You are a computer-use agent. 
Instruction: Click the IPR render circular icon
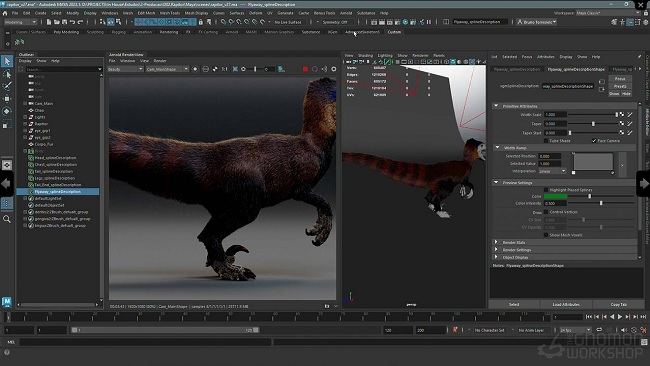(405, 22)
